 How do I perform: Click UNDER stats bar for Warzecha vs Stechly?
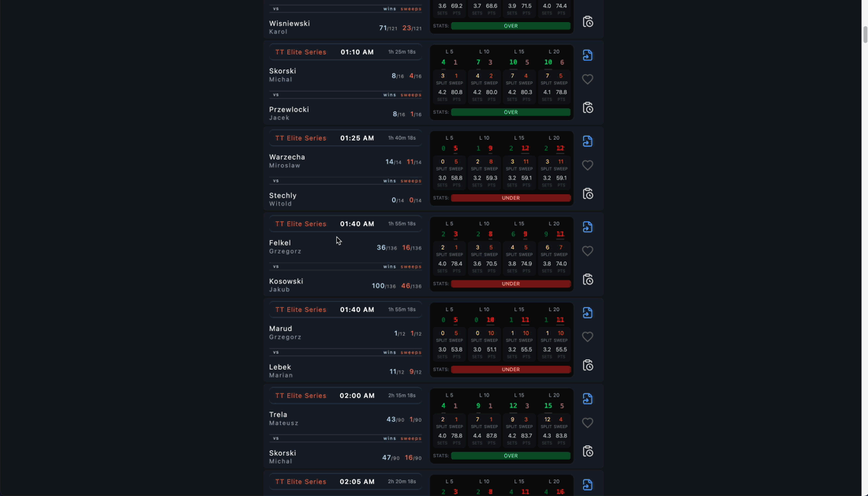pos(511,197)
